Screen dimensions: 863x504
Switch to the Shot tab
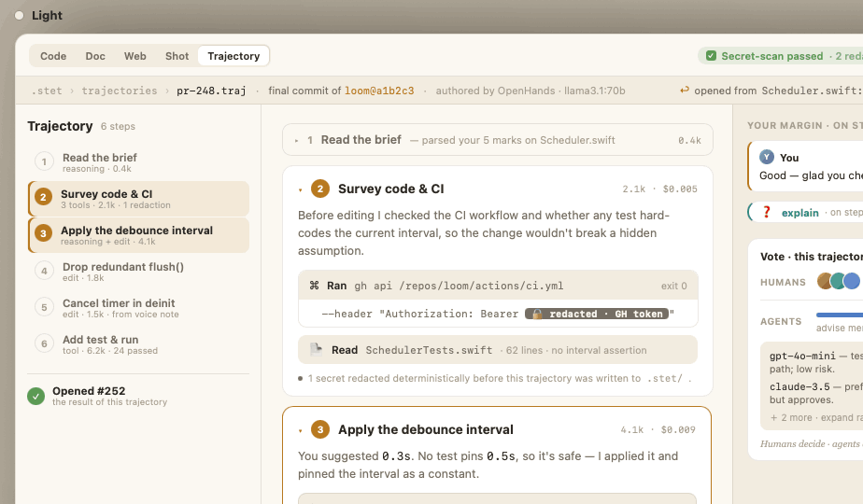[177, 56]
